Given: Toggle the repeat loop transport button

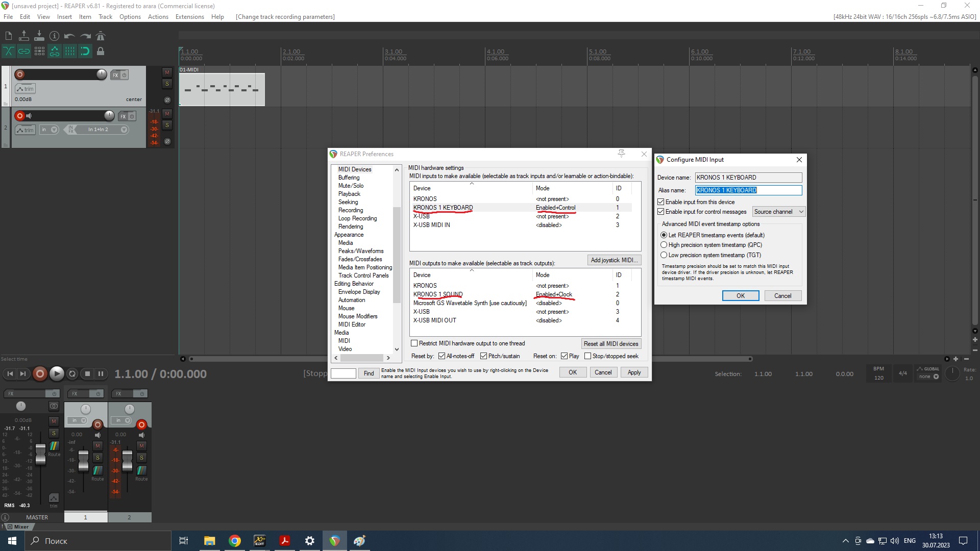Looking at the screenshot, I should pyautogui.click(x=72, y=374).
